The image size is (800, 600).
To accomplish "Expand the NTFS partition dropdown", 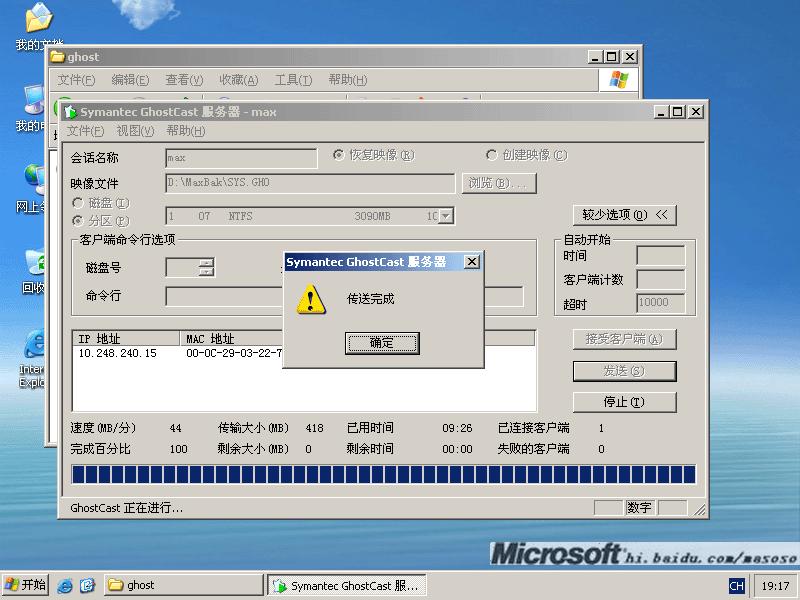I will click(446, 216).
